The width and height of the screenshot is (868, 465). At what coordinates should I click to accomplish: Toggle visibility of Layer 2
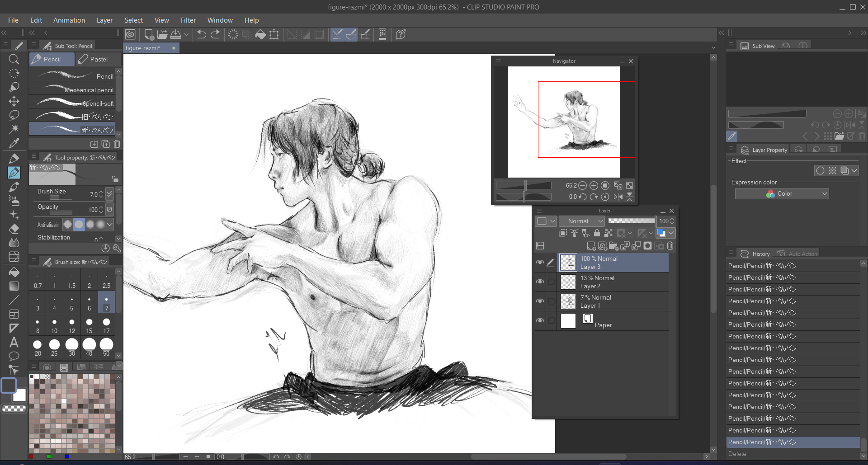pyautogui.click(x=540, y=282)
